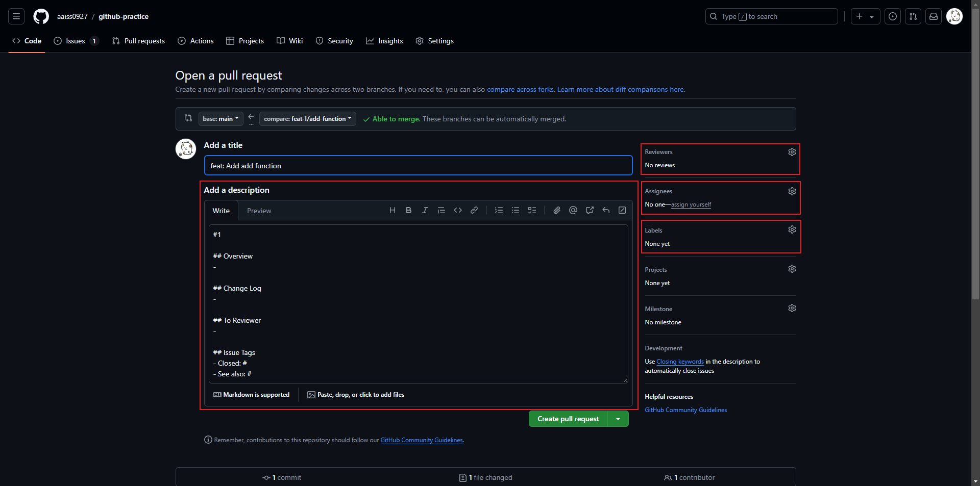The height and width of the screenshot is (486, 980).
Task: Insert an unordered bullet list
Action: coord(516,210)
